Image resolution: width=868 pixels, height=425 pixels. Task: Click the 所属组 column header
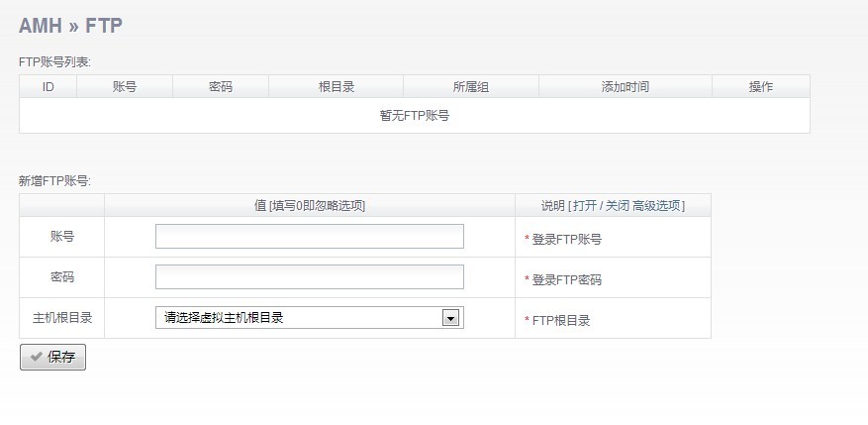pyautogui.click(x=470, y=87)
